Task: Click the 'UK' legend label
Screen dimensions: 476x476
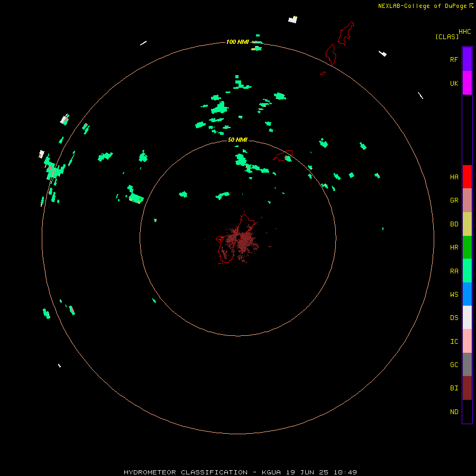Action: [454, 84]
